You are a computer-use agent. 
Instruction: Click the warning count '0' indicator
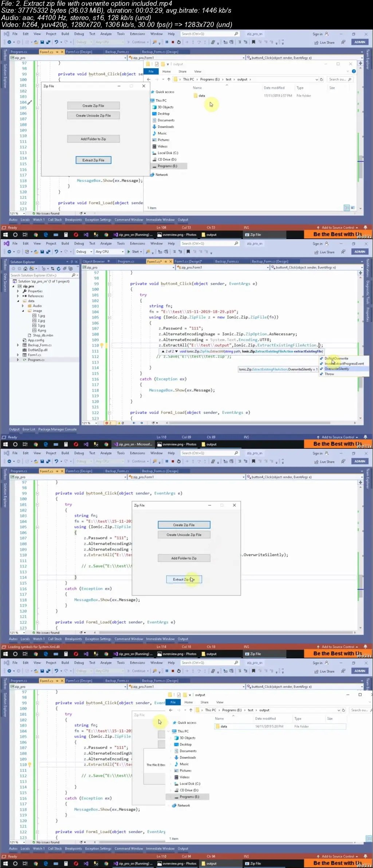121,423
